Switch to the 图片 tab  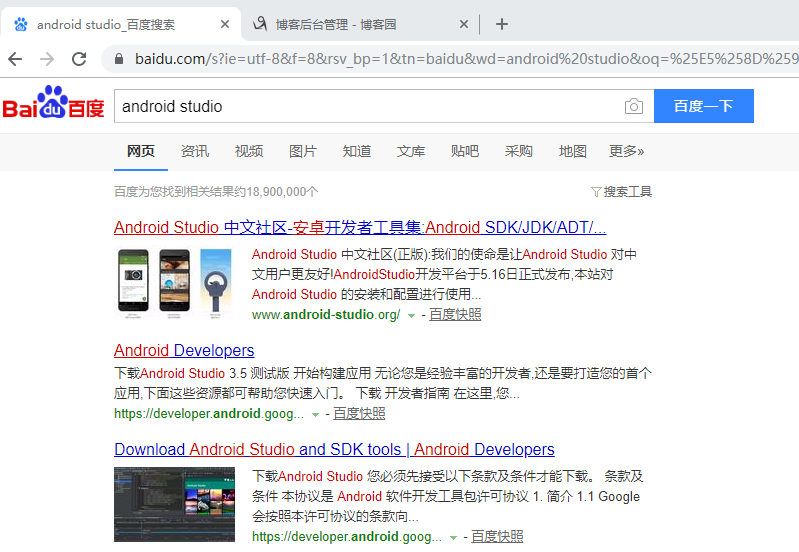tap(303, 151)
